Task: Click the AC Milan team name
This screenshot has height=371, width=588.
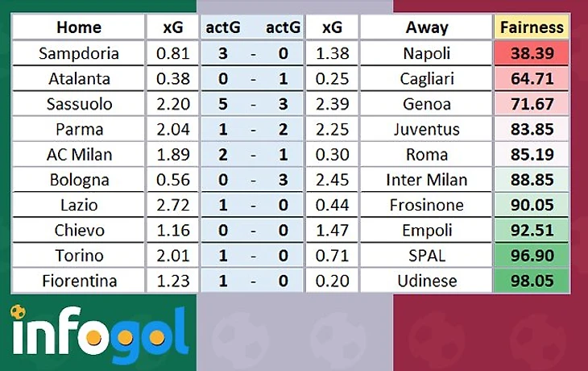Action: (79, 154)
